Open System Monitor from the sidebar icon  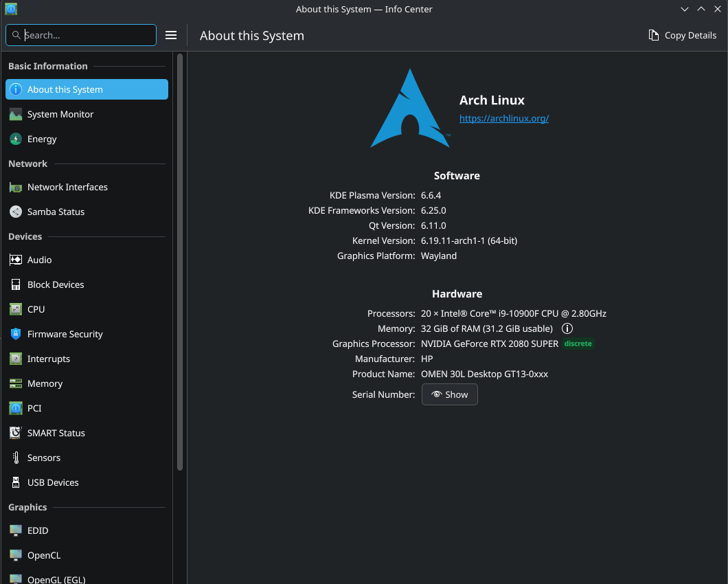[x=16, y=114]
